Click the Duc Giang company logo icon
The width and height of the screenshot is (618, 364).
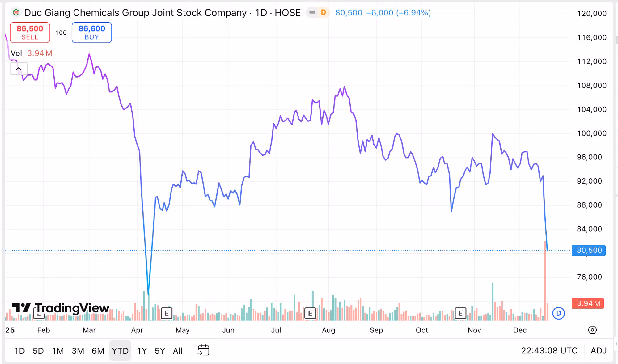16,13
